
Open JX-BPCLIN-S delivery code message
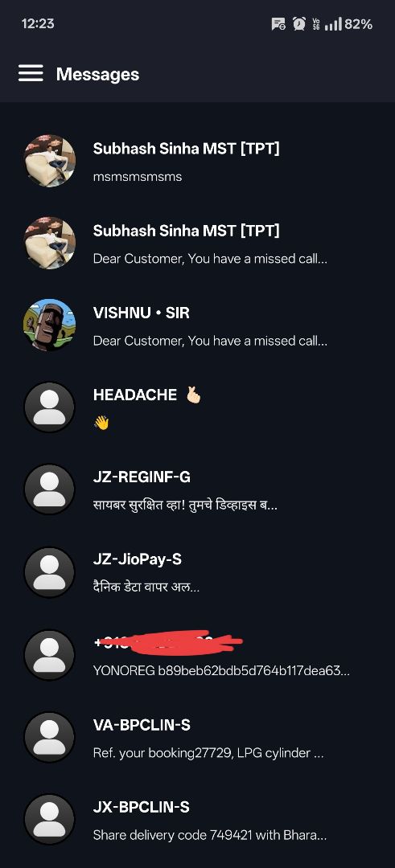197,821
